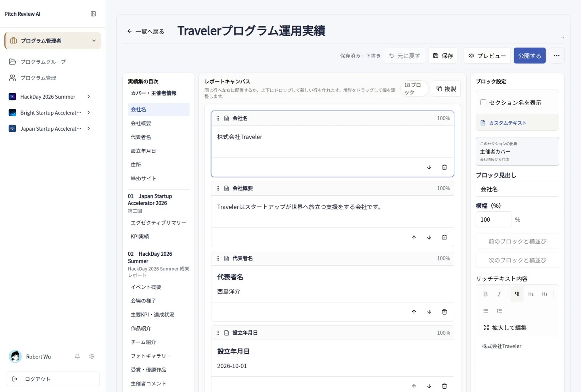Select 設立年月日 in table of contents

tap(159, 151)
